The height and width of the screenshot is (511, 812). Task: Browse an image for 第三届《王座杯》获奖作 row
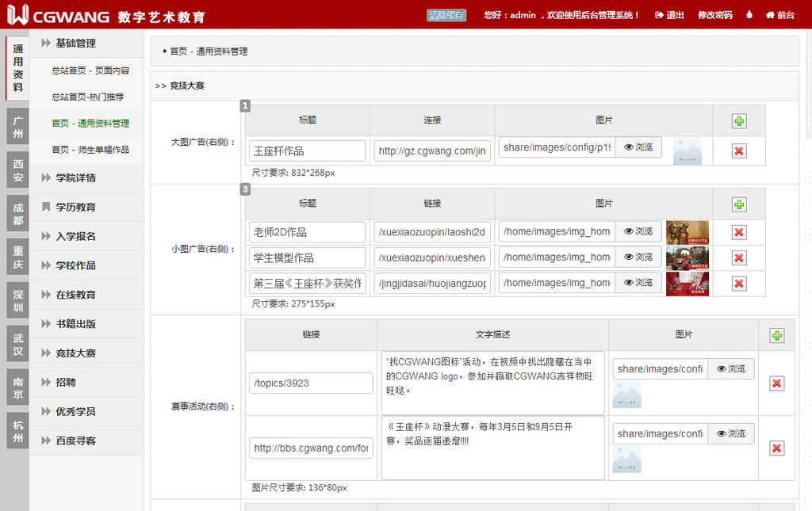638,283
